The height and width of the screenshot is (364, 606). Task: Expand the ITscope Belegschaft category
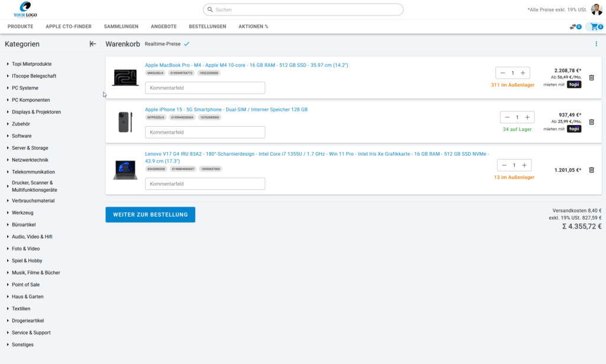coord(8,76)
